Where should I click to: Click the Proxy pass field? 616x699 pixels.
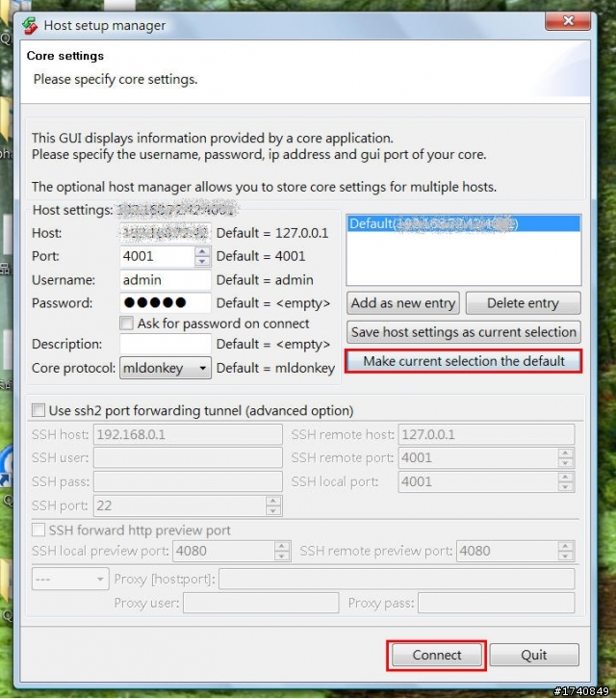pyautogui.click(x=496, y=603)
